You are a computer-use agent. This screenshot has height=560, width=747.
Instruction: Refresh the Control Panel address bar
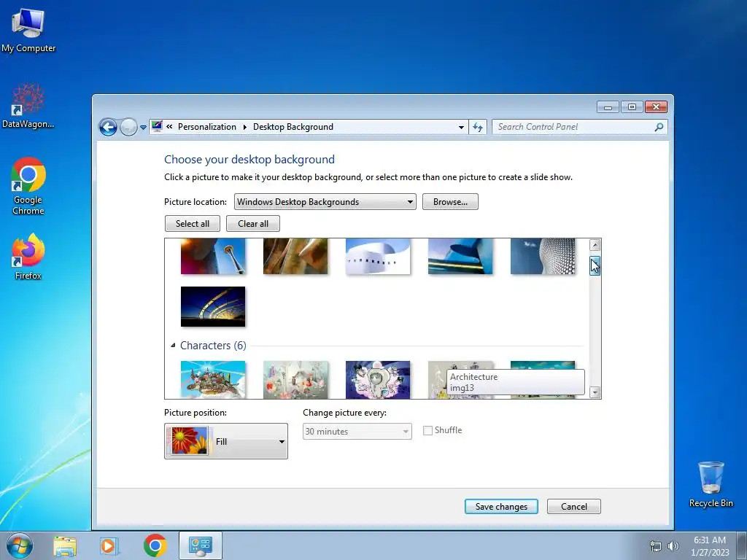coord(478,127)
